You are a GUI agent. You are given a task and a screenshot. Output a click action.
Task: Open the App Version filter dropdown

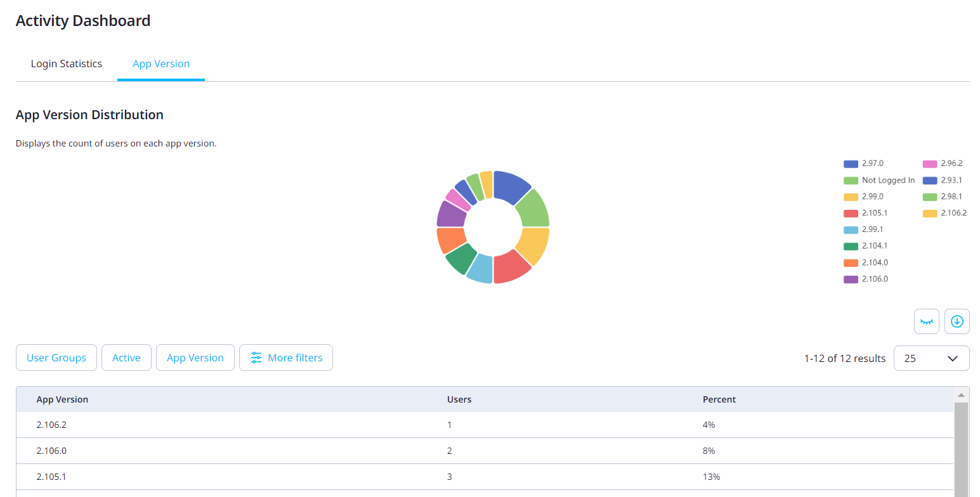pyautogui.click(x=195, y=358)
